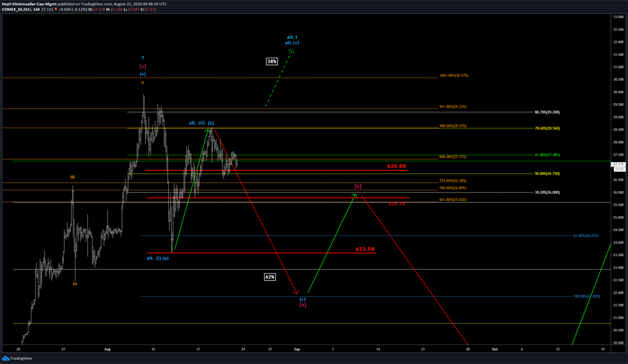Select the $25.78 red price label
This screenshot has width=628, height=364.
click(x=396, y=203)
